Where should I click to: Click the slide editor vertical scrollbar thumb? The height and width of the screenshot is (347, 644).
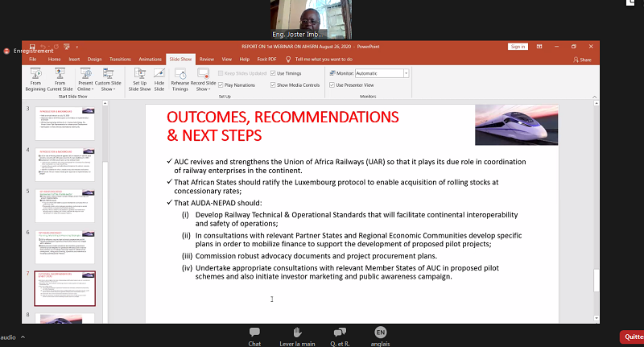point(597,280)
